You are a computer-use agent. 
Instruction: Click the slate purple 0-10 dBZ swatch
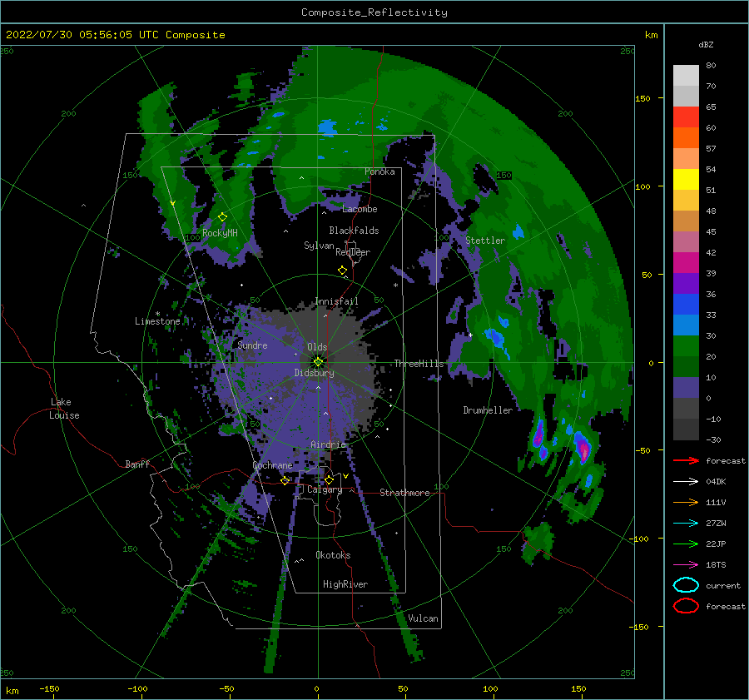click(x=686, y=388)
